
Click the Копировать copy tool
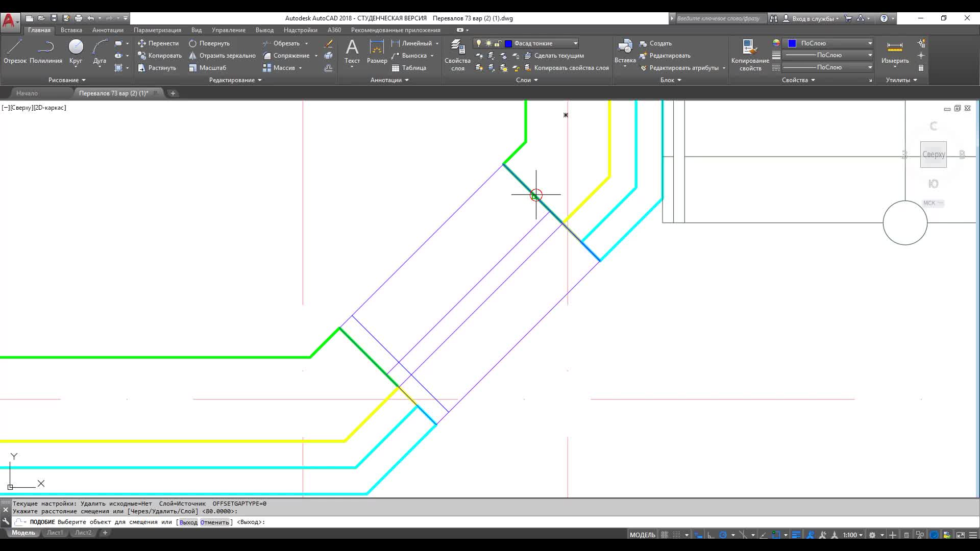pos(160,56)
